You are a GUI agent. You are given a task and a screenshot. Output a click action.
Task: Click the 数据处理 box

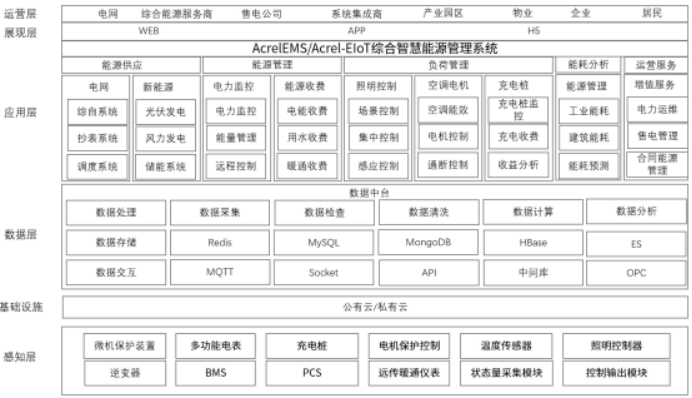[x=116, y=213]
